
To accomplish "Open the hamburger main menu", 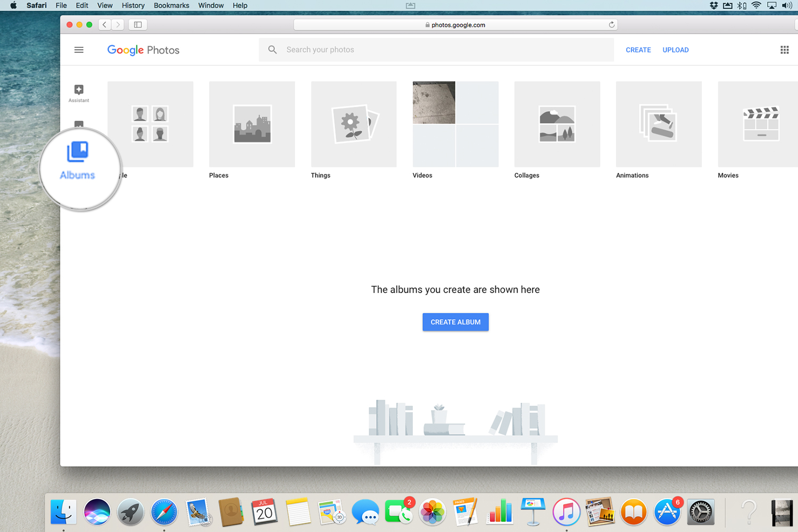I will click(79, 50).
